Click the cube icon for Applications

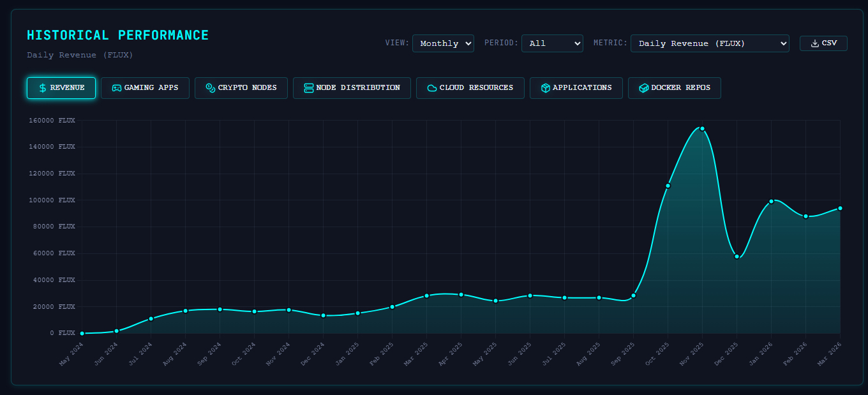(546, 88)
